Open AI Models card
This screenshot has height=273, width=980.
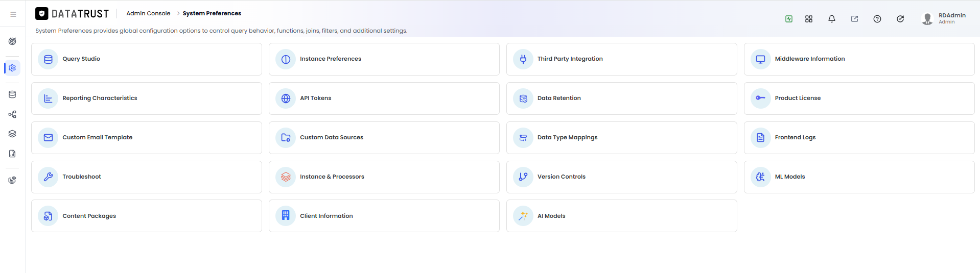point(622,216)
